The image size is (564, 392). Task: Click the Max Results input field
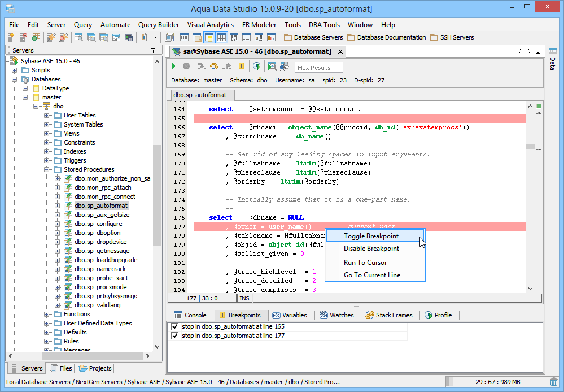pos(318,67)
